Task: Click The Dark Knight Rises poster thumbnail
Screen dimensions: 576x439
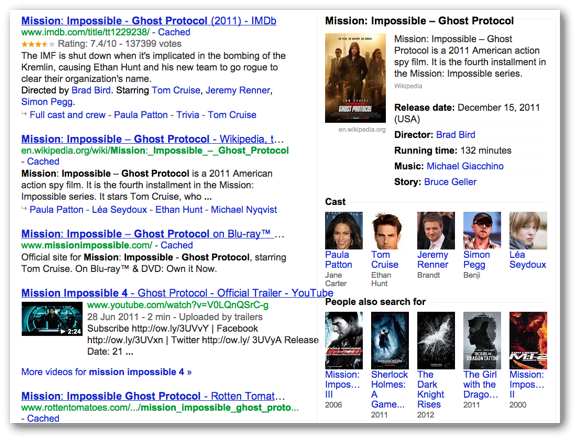Action: [x=436, y=341]
